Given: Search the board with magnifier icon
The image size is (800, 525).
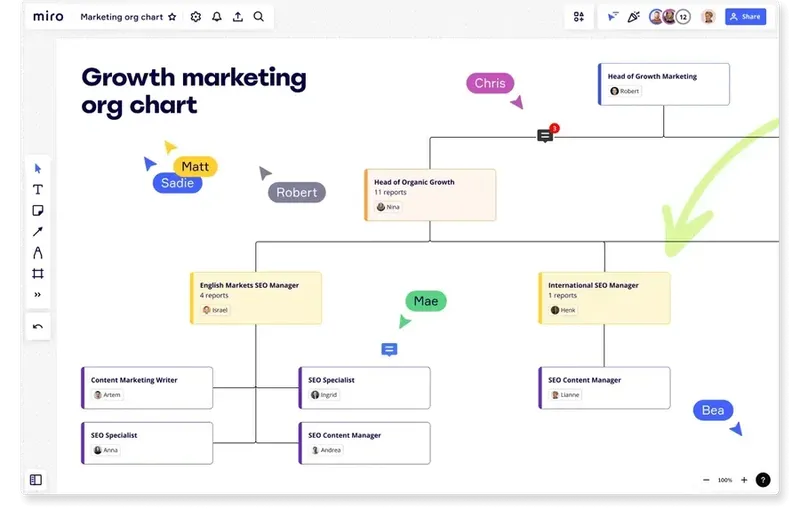Looking at the screenshot, I should tap(259, 17).
